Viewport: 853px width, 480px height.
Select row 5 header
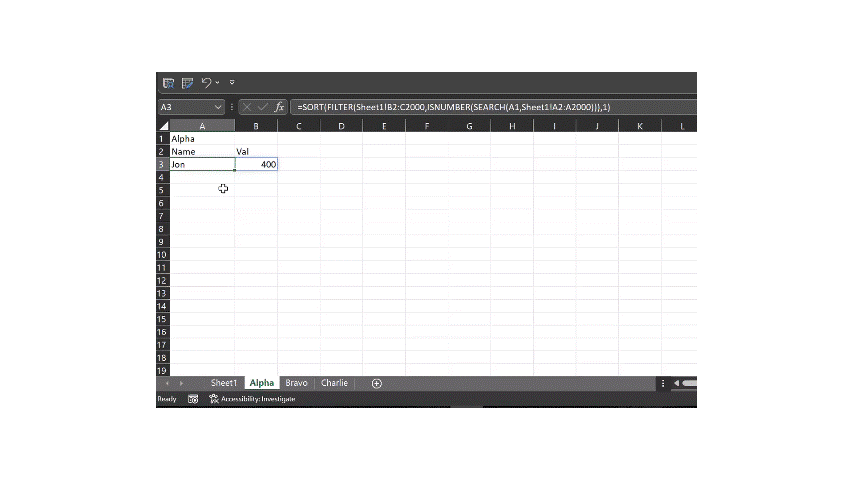coord(163,190)
